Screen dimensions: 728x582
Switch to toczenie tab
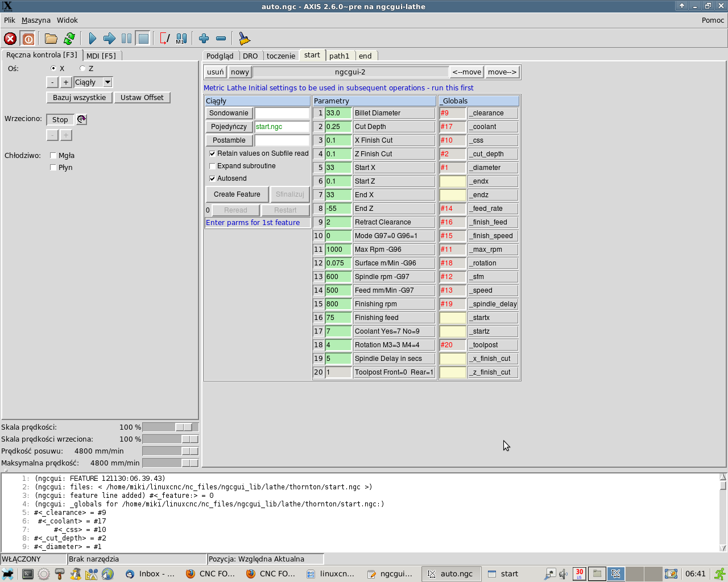pos(281,56)
